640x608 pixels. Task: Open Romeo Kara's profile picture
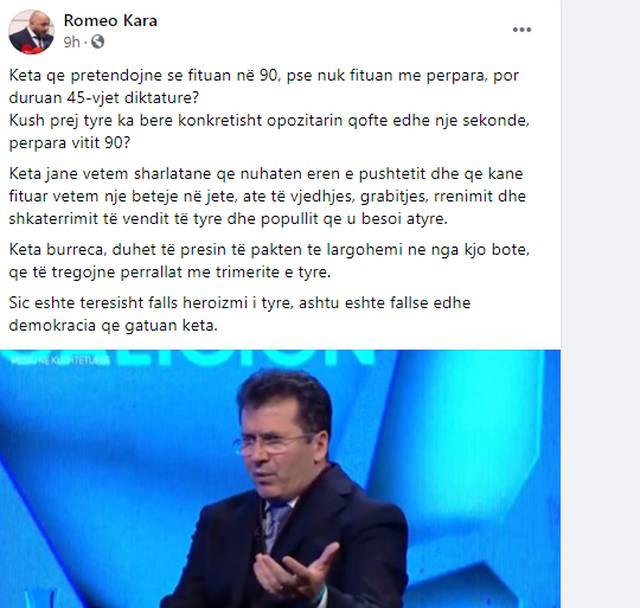point(31,32)
